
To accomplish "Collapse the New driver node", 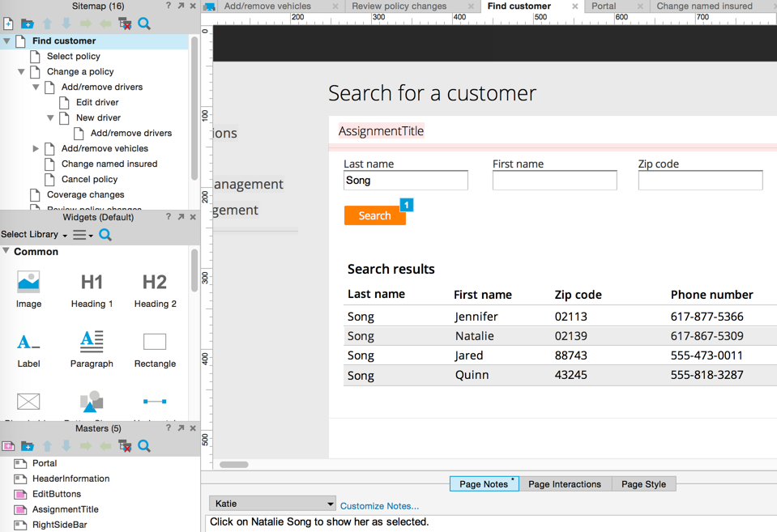I will (x=50, y=118).
